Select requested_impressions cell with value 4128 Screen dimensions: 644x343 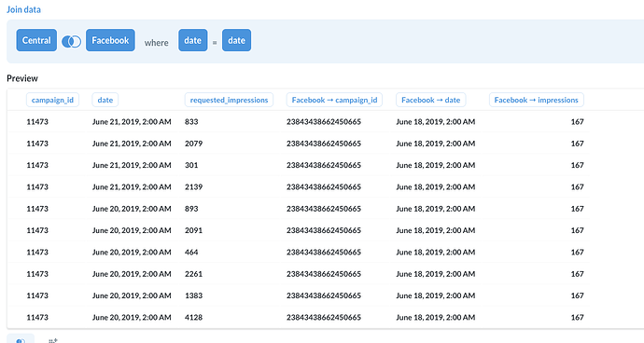pos(193,318)
